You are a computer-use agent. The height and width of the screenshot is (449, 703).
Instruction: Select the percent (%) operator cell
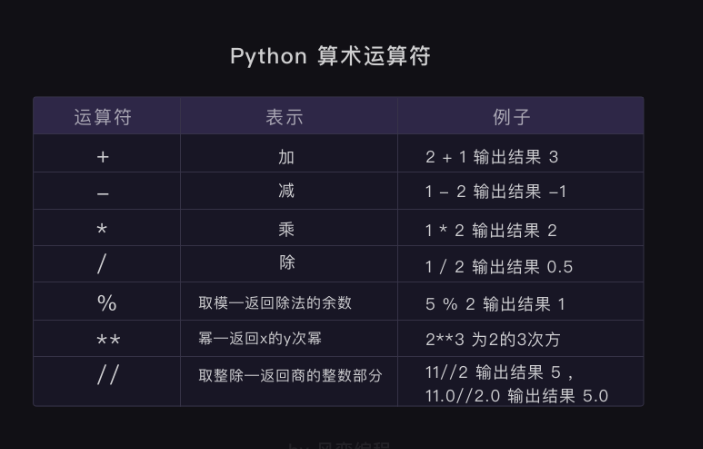point(106,303)
